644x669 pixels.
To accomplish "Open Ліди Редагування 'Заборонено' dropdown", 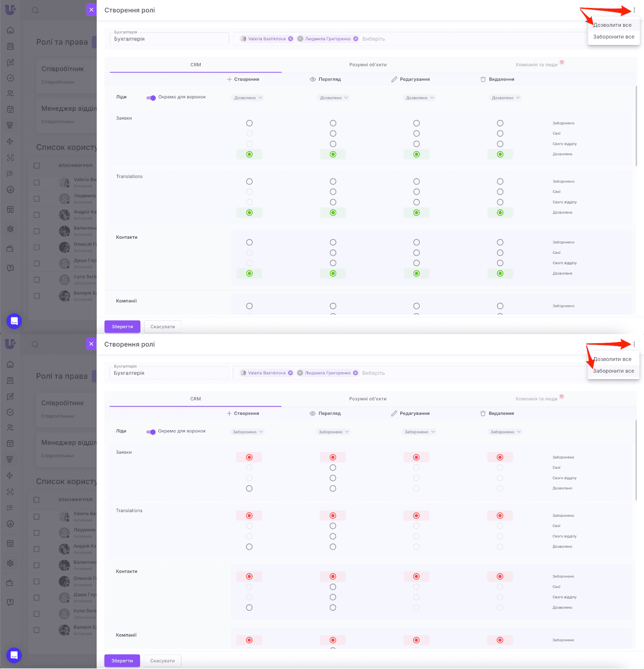I will coord(420,432).
